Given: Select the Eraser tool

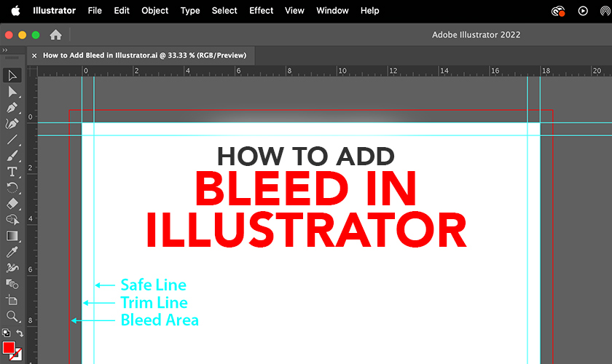Looking at the screenshot, I should pos(12,204).
